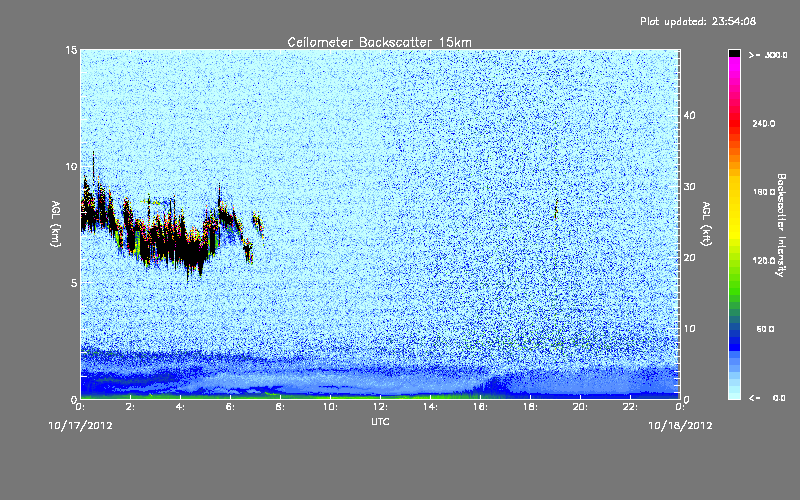Click the "14:" hour tick on the UTC axis
The height and width of the screenshot is (500, 800).
point(431,407)
